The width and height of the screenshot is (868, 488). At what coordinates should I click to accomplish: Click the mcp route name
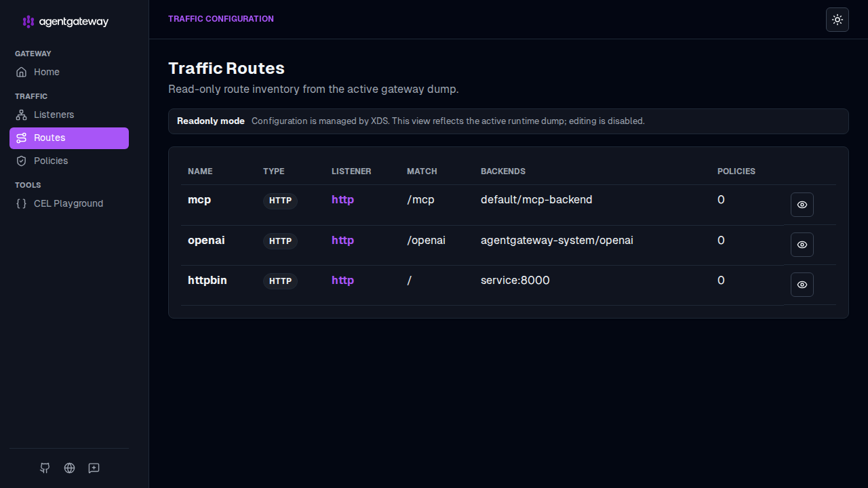pyautogui.click(x=199, y=200)
